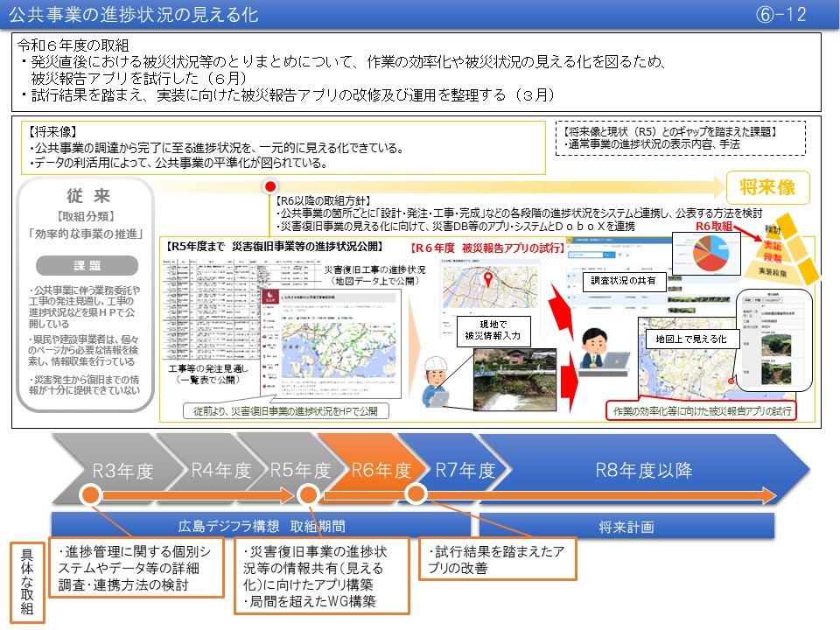Click the orange circle marker under R3年度
This screenshot has width=840, height=630.
(89, 494)
